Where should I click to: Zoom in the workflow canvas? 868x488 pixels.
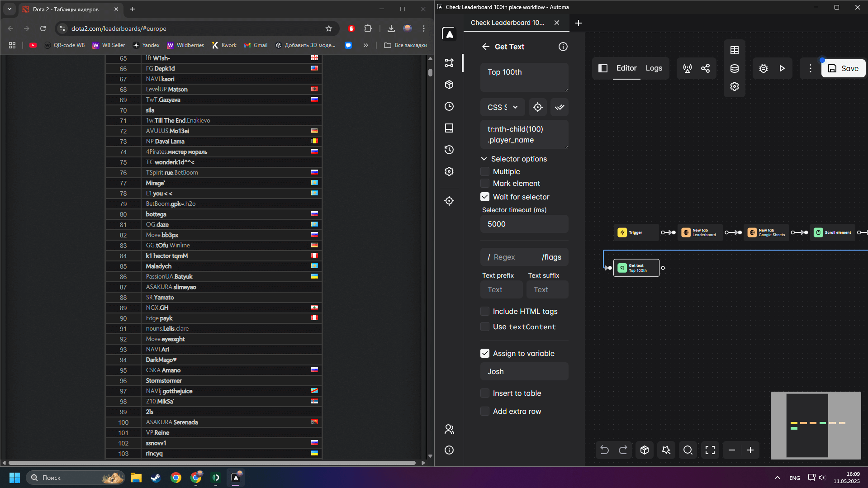tap(750, 450)
